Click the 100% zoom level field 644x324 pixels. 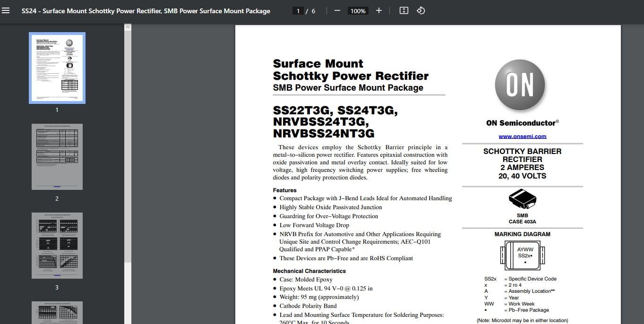[358, 11]
